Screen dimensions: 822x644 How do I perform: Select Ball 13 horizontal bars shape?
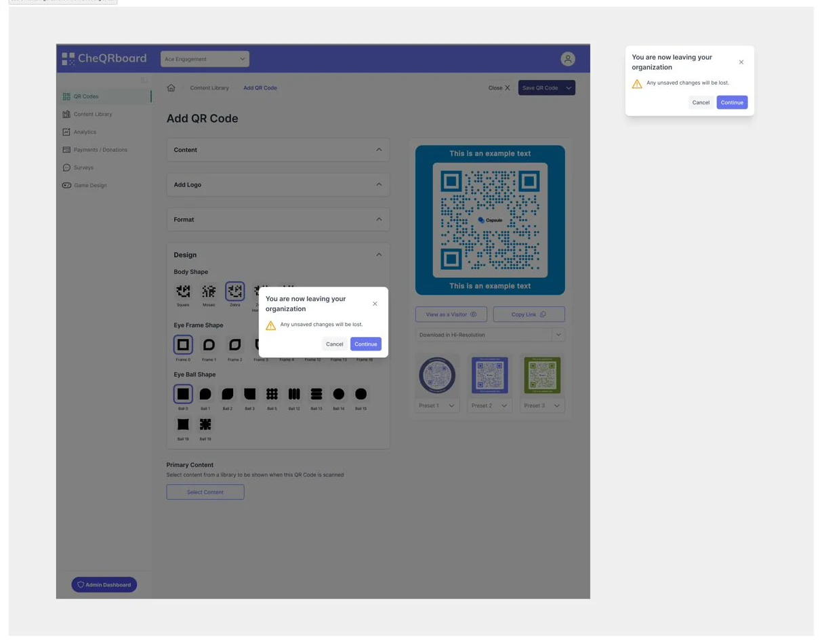[316, 394]
